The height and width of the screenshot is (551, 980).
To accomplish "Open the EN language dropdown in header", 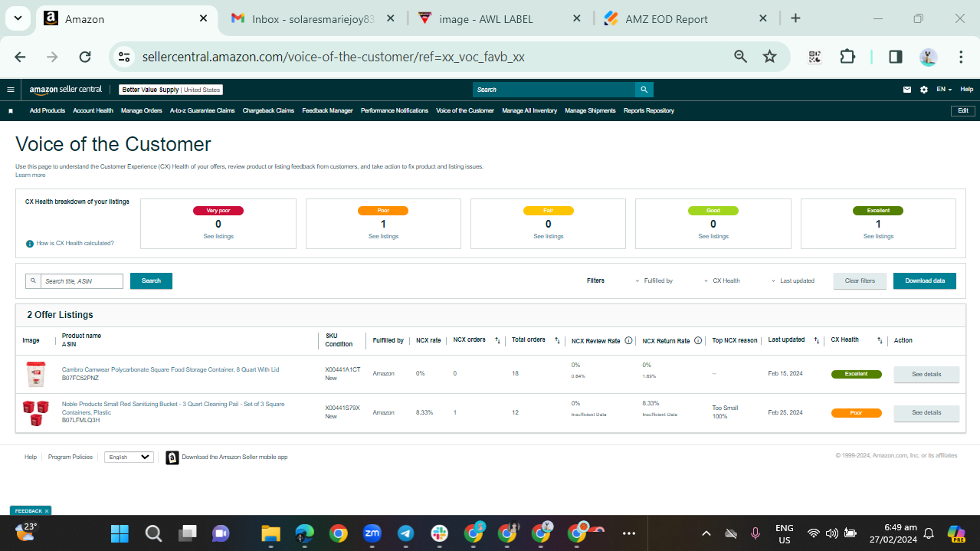I will point(944,90).
